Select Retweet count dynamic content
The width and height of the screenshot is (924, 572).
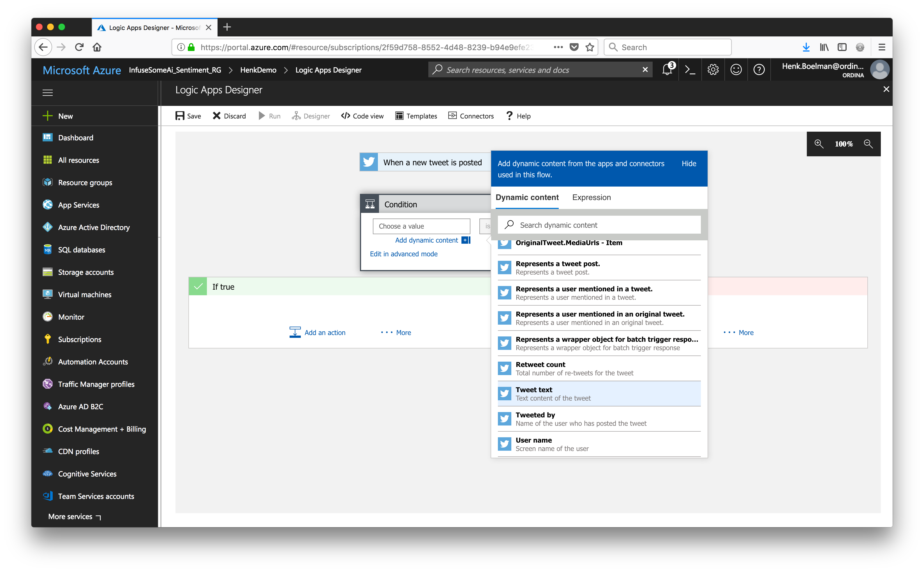599,368
